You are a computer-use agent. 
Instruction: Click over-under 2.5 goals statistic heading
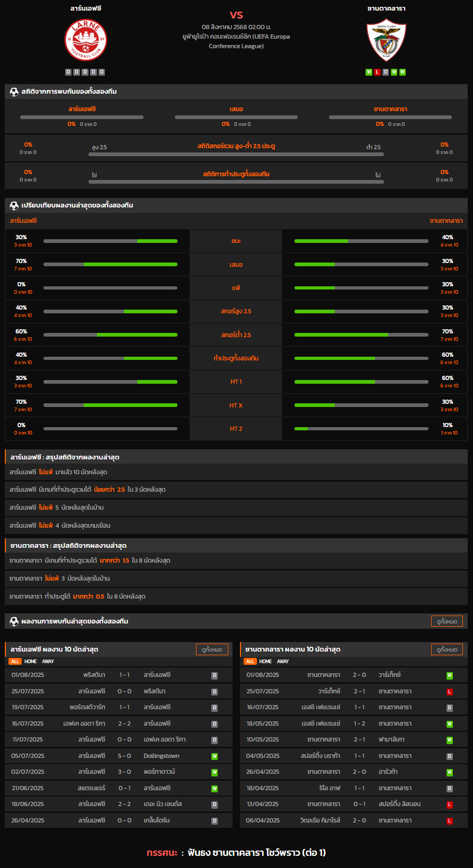pos(236,146)
